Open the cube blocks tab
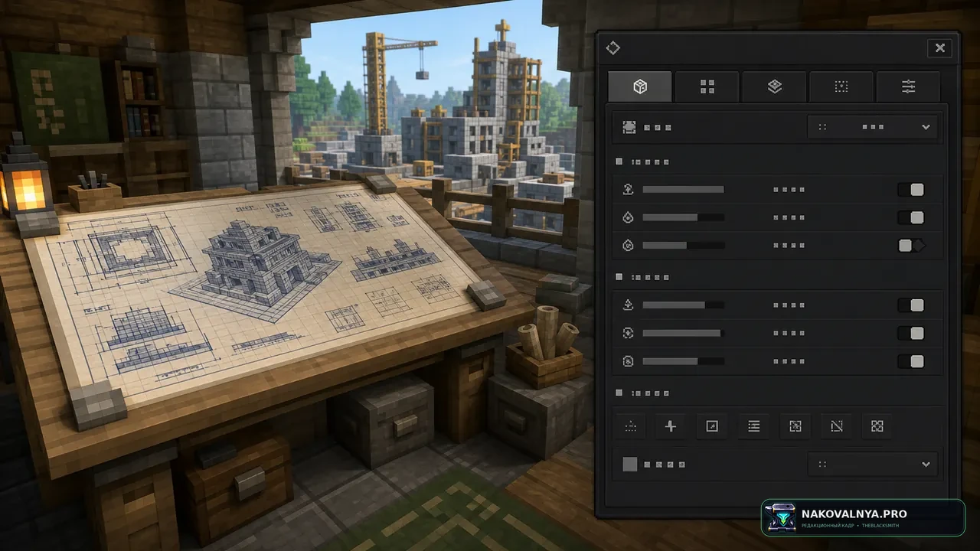Screen dimensions: 980x551 (640, 86)
